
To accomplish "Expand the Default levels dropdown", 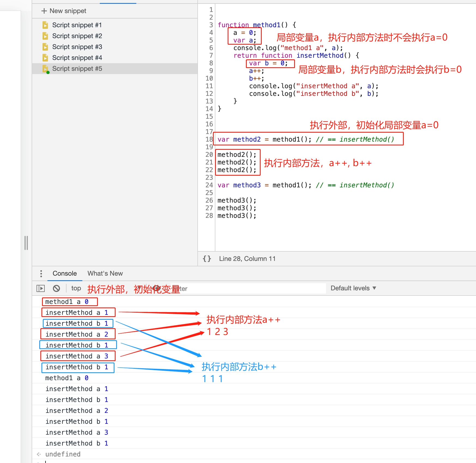I will (353, 288).
